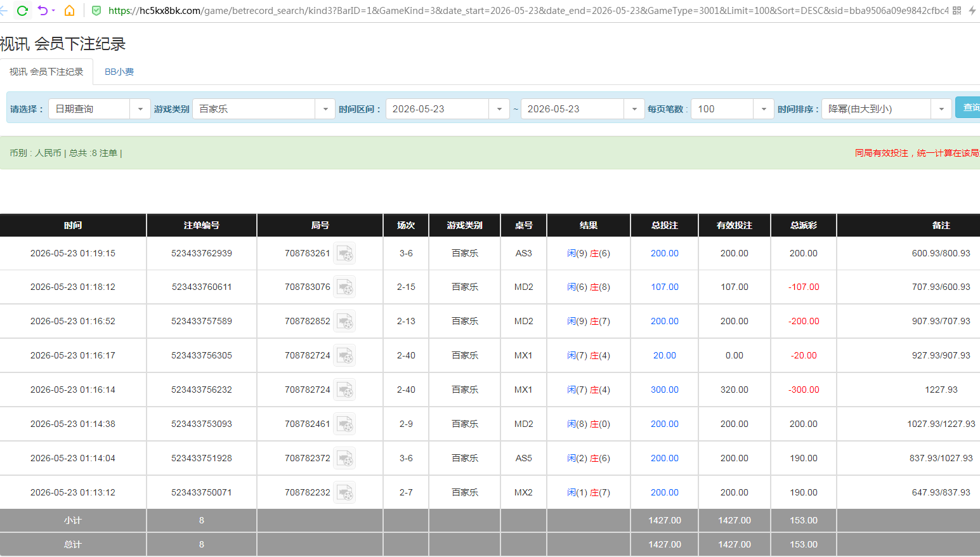The width and height of the screenshot is (980, 557).
Task: Open browser back-history dropdown arrow
Action: pyautogui.click(x=53, y=11)
